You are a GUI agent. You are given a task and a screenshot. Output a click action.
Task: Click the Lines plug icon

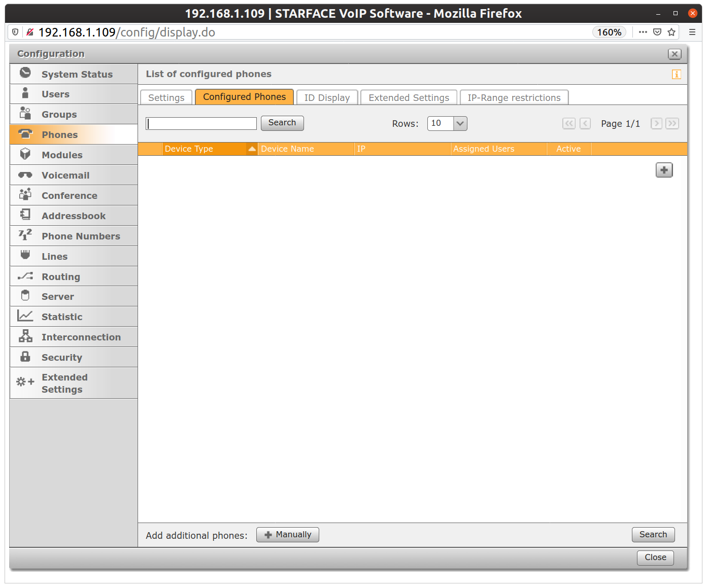click(25, 255)
